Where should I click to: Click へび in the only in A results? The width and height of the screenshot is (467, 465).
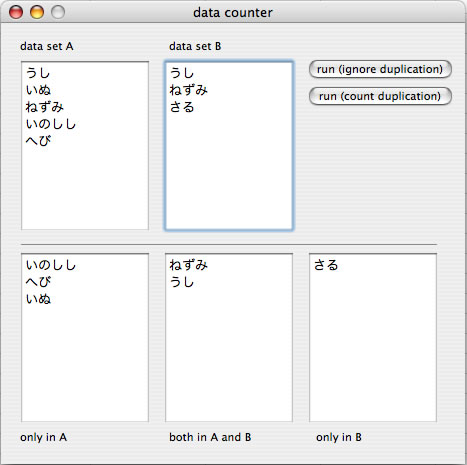point(38,282)
